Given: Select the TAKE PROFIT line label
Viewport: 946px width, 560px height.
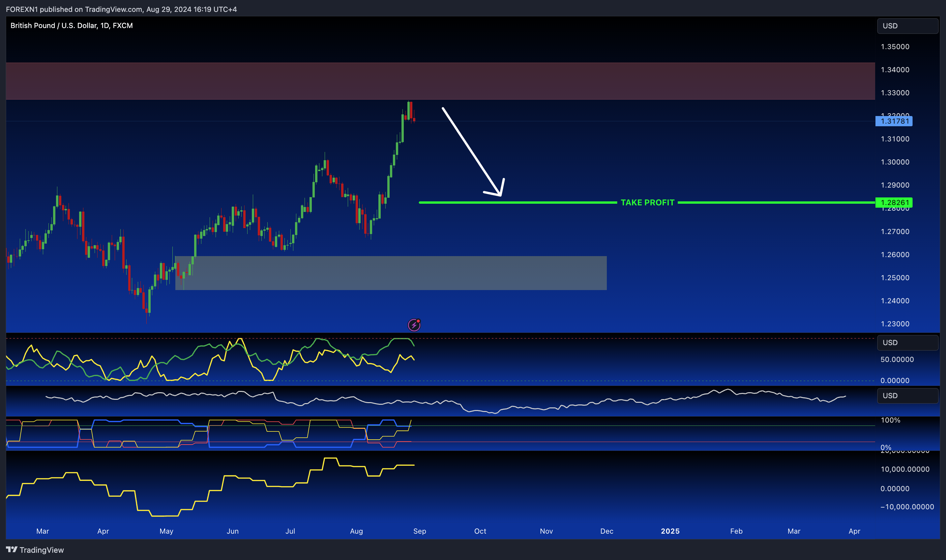Looking at the screenshot, I should (647, 203).
